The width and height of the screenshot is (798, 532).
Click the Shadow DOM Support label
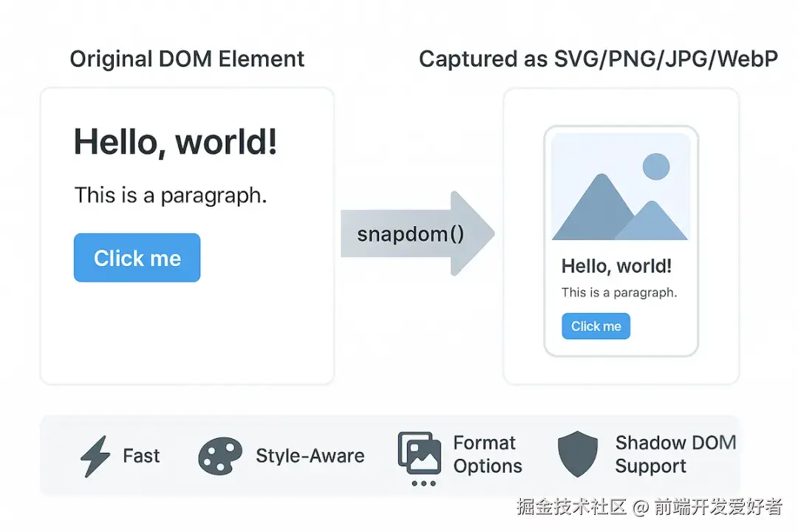click(x=675, y=454)
